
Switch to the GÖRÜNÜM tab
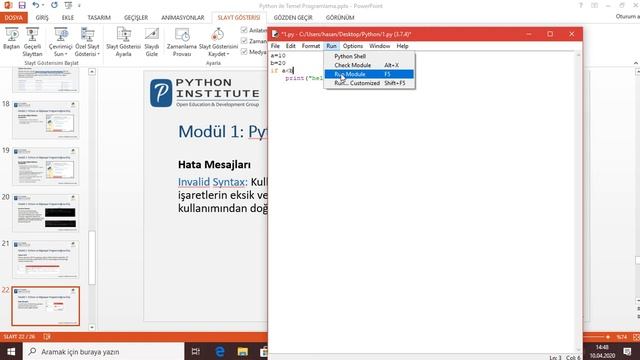tap(340, 18)
